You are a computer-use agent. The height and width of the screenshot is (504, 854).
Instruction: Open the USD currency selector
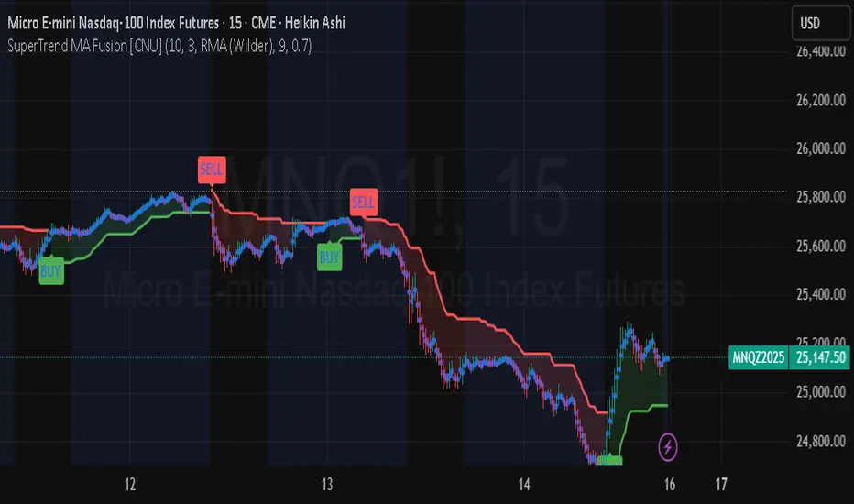pyautogui.click(x=821, y=23)
